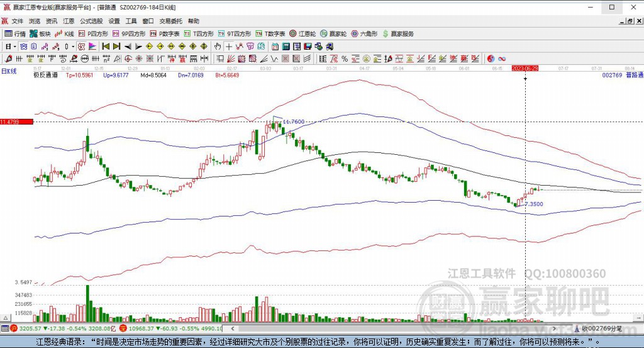Click yellow diamond left arrow icon
Viewport: 644px width, 348px height.
[x=150, y=47]
